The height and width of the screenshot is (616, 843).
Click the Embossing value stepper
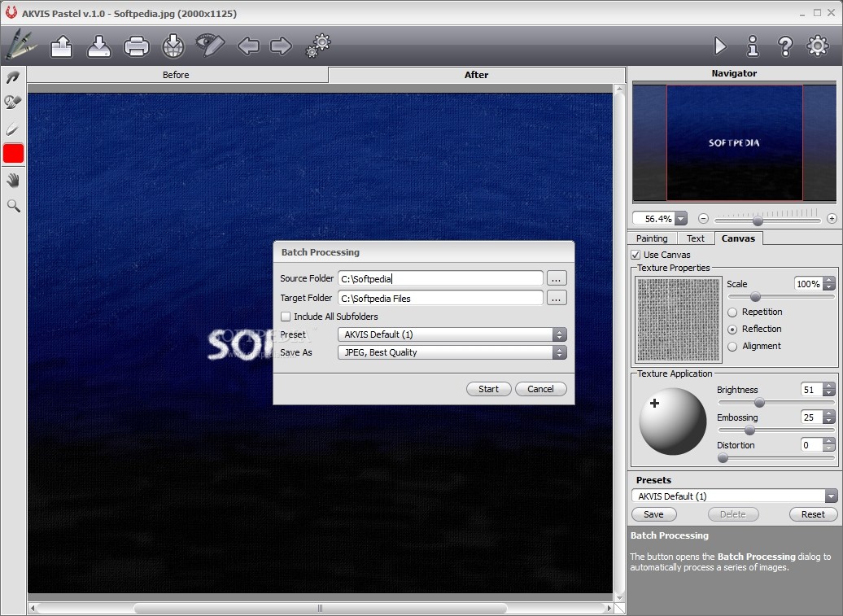[829, 417]
